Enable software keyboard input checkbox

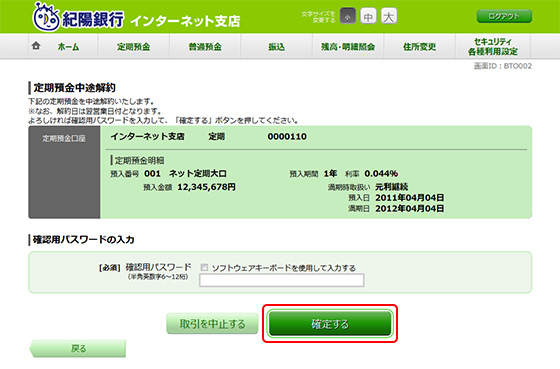[204, 268]
